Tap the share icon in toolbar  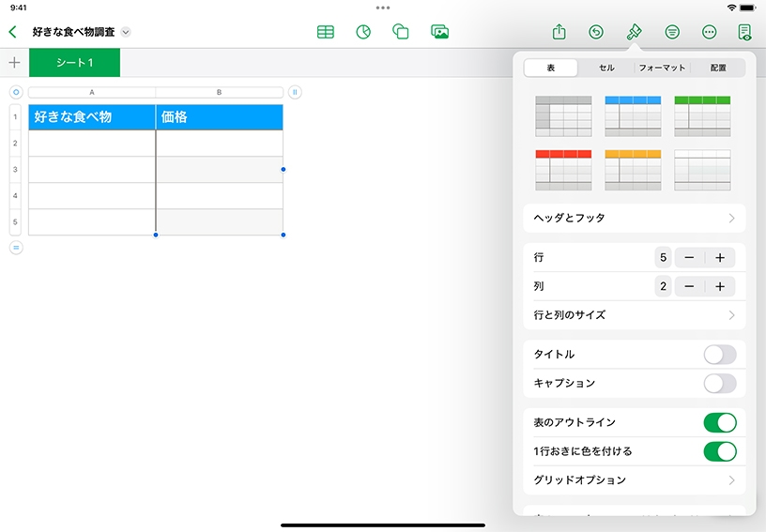click(x=559, y=32)
